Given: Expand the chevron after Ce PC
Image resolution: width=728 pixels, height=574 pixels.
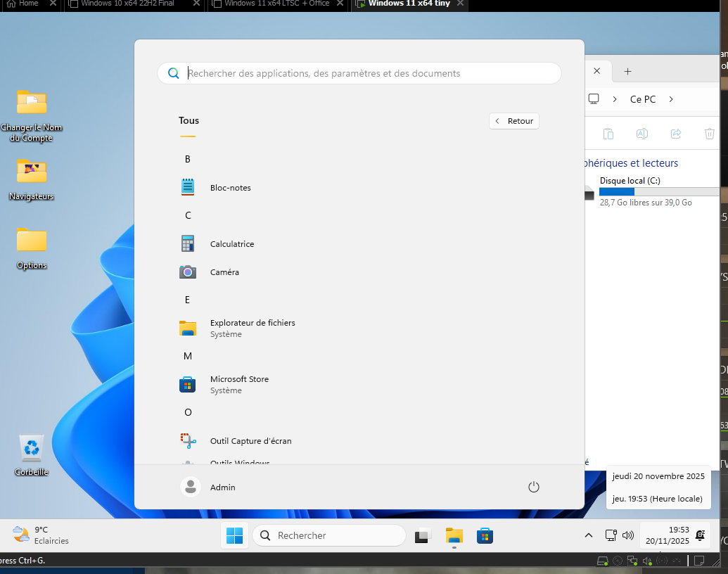Looking at the screenshot, I should pos(671,99).
